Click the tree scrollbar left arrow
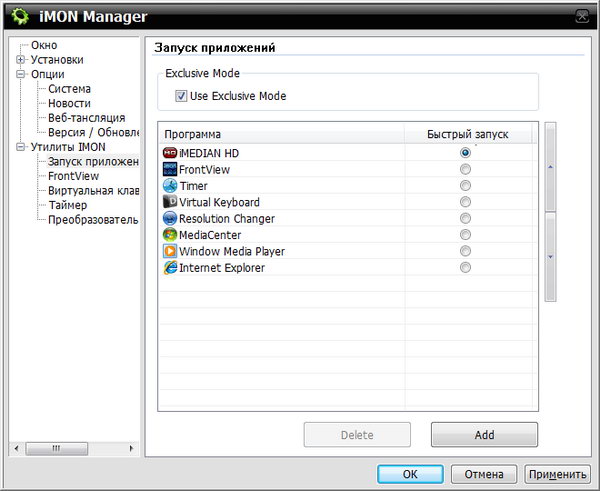 coord(16,448)
